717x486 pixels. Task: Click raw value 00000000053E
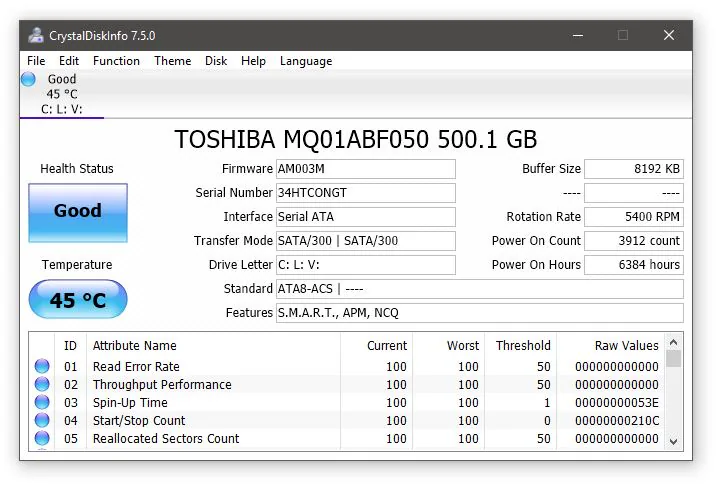[616, 403]
